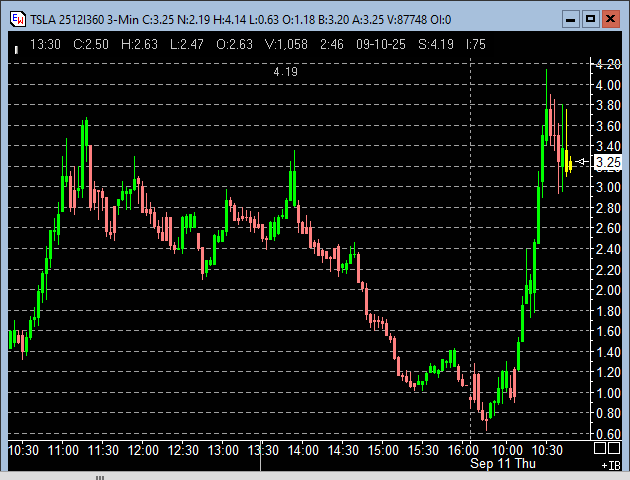Click the eSignal EW application icon in the title bar
630x480 pixels.
point(18,19)
